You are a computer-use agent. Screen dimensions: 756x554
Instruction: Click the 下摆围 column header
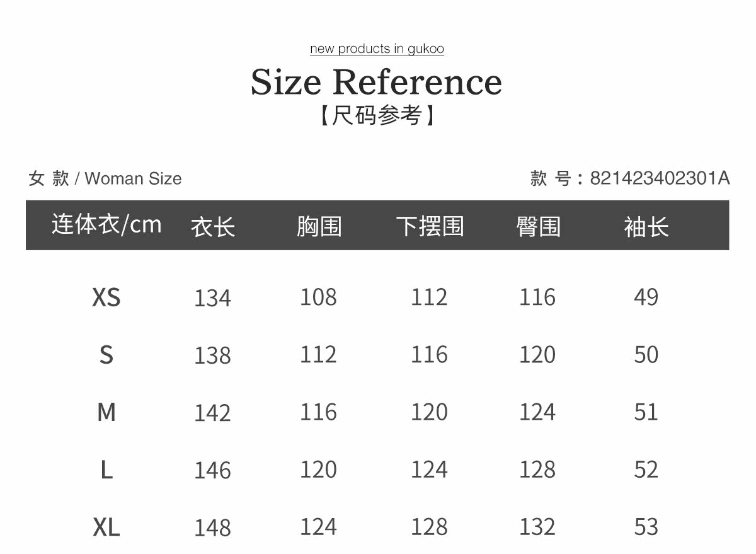pyautogui.click(x=430, y=226)
